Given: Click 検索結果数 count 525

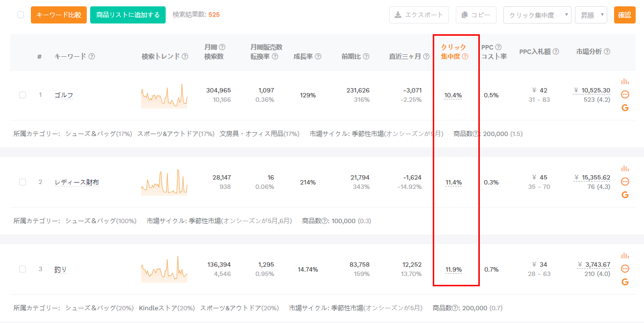Looking at the screenshot, I should (214, 15).
